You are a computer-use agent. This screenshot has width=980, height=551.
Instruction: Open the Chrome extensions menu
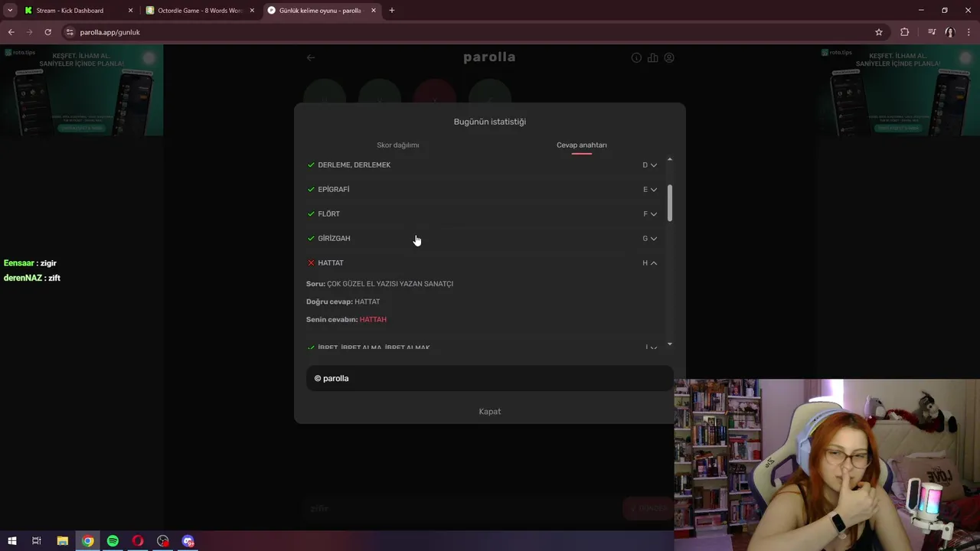click(905, 32)
